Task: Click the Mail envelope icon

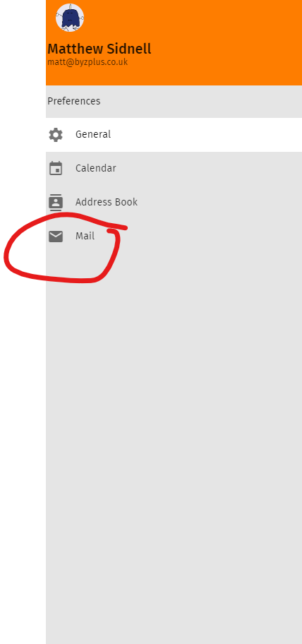Action: [56, 236]
